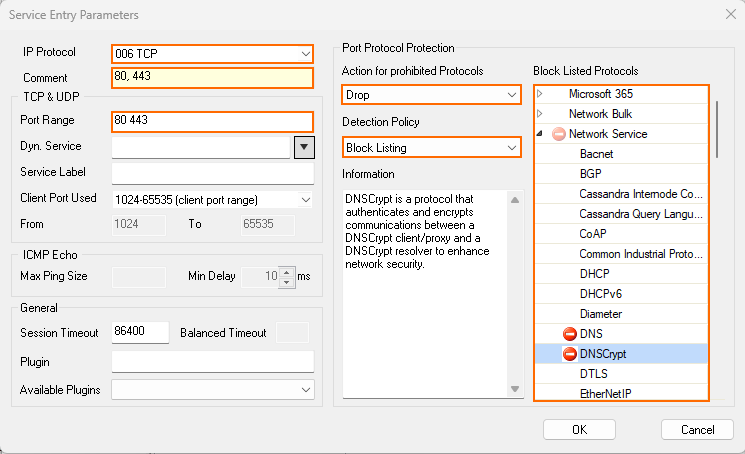Open the Action for prohibited Protocols dropdown
745x454 pixels.
pyautogui.click(x=512, y=95)
